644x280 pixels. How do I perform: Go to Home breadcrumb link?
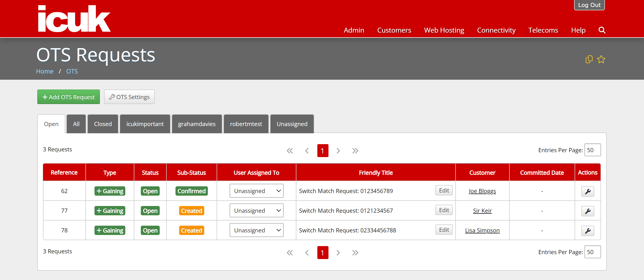pyautogui.click(x=45, y=71)
